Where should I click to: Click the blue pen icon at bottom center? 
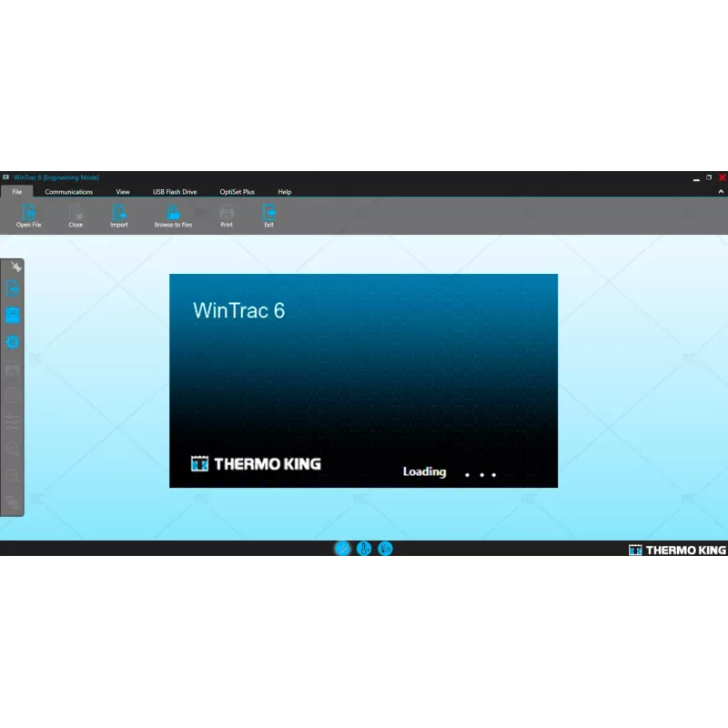[x=342, y=549]
